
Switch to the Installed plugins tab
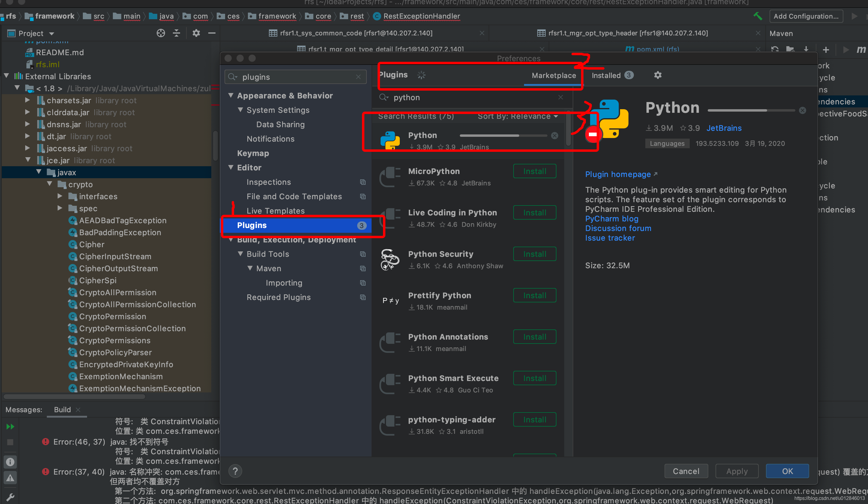tap(612, 75)
